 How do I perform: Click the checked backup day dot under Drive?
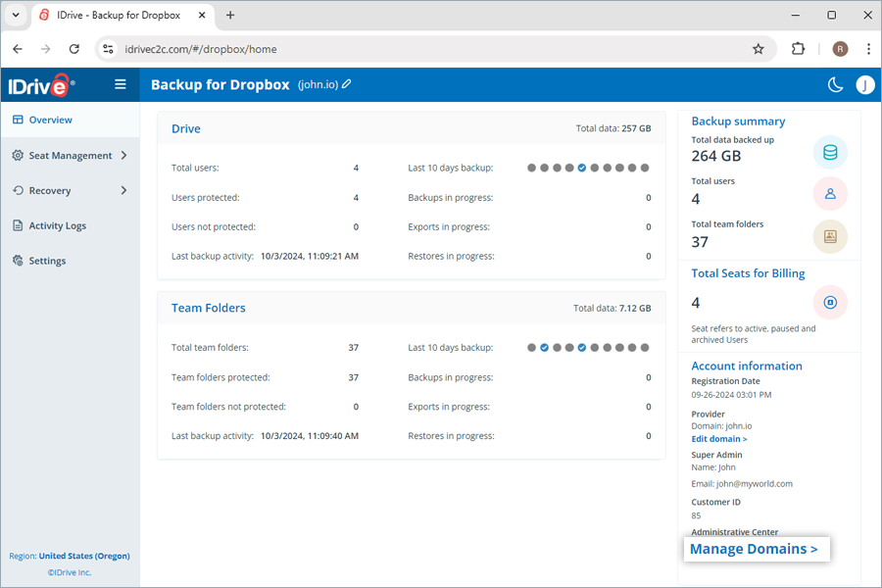(582, 168)
